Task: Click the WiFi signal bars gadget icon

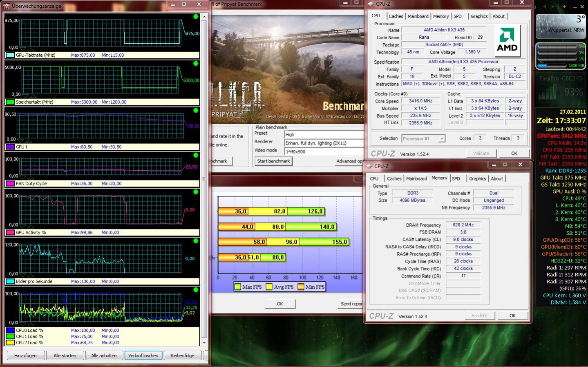Action: tap(548, 92)
